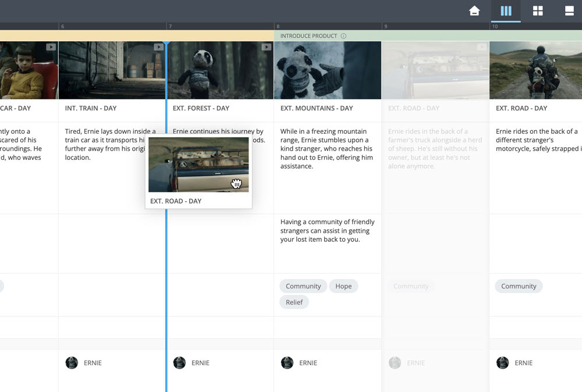The width and height of the screenshot is (582, 392).
Task: Edit EXT. FOREST - DAY heading
Action: (201, 108)
